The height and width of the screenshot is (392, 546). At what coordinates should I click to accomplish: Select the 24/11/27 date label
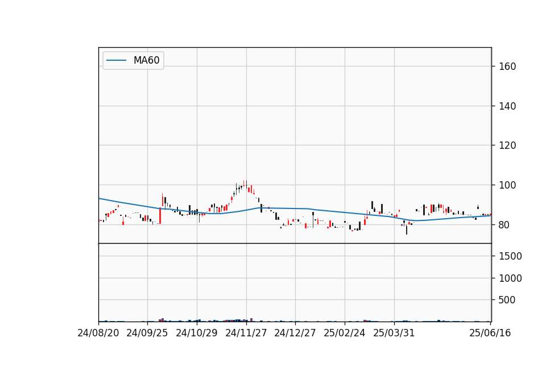246,333
